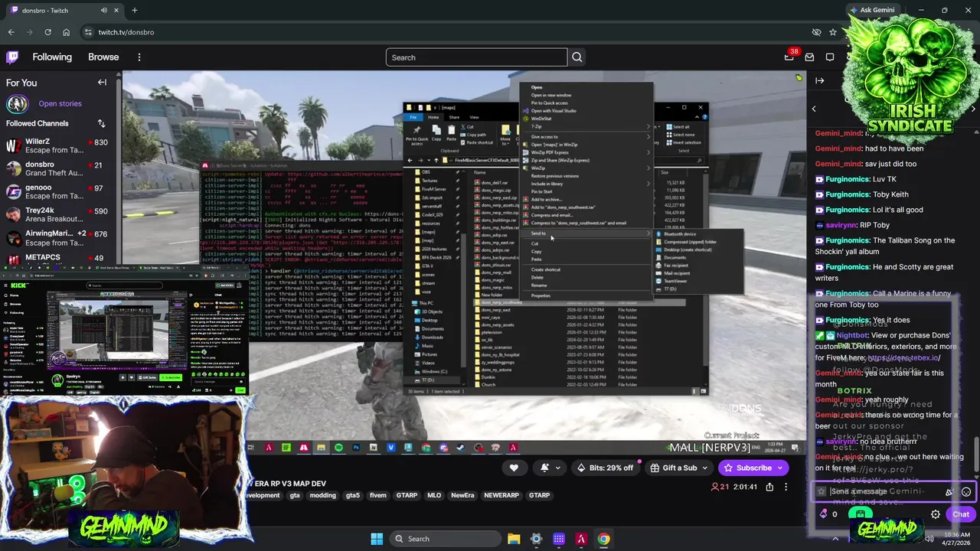Image resolution: width=980 pixels, height=551 pixels.
Task: Open WillerZ channel from sidebar
Action: click(57, 146)
